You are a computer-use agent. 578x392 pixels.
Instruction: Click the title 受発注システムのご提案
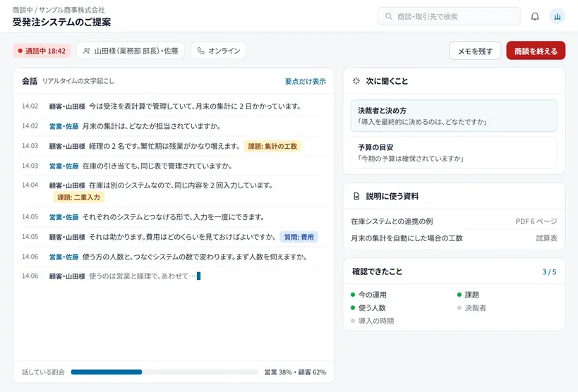[61, 22]
